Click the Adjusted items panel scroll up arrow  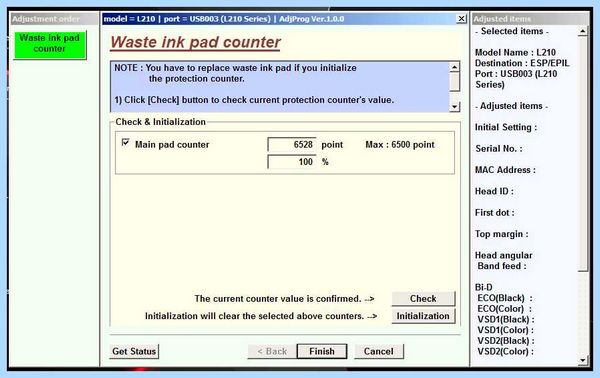[x=582, y=31]
